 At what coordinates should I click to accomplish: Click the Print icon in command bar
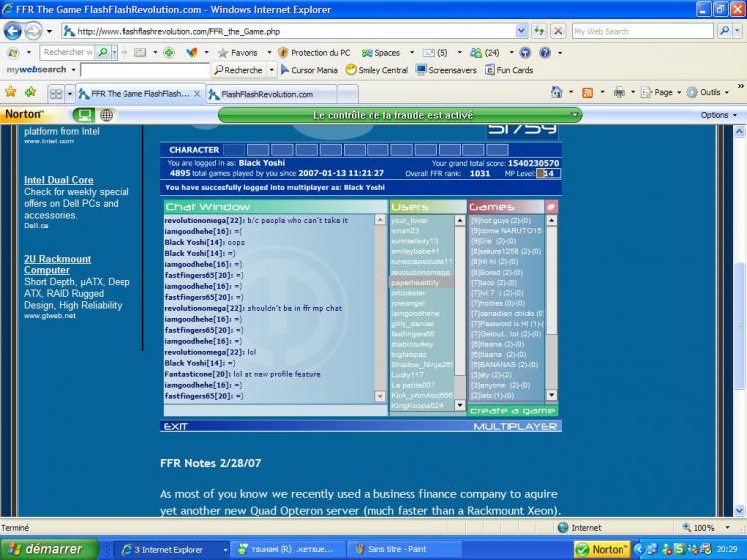[619, 92]
